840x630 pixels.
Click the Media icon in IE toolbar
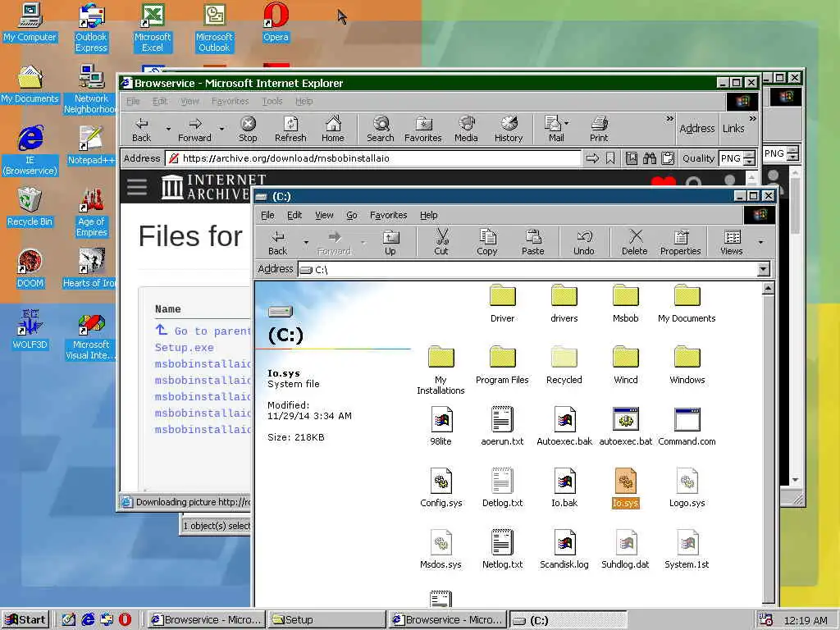point(466,129)
